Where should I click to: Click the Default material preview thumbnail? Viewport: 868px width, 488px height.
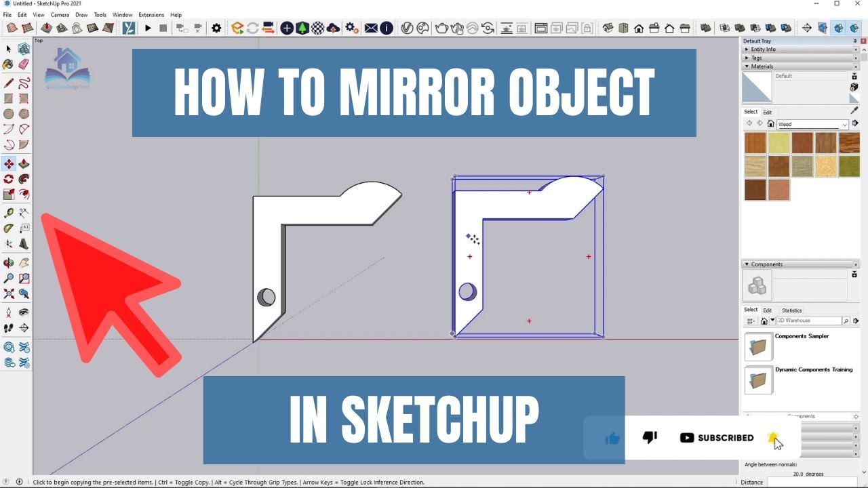coord(757,88)
